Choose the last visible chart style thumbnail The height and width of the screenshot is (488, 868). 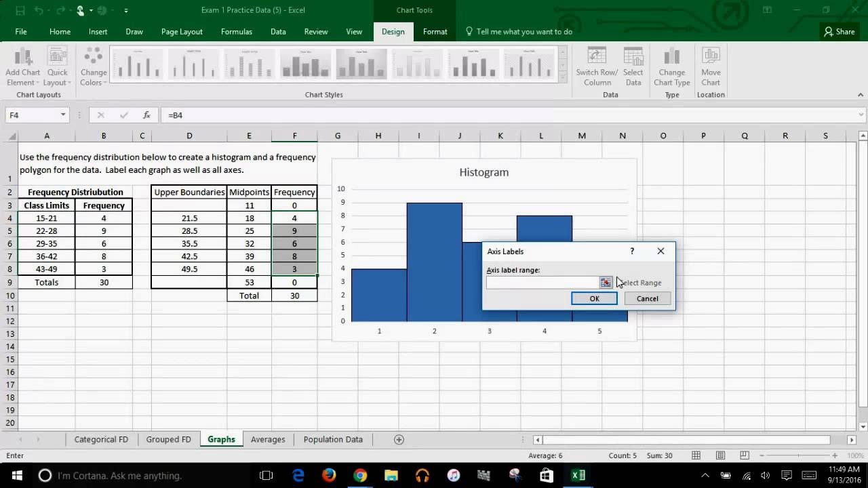[x=528, y=64]
